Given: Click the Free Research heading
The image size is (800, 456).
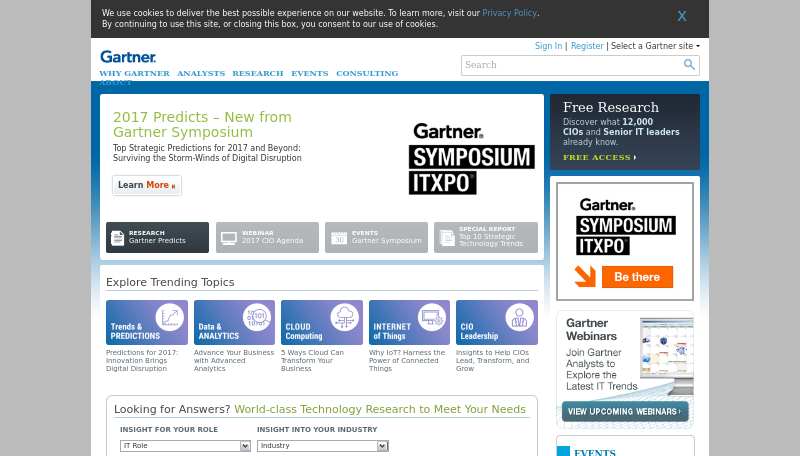Looking at the screenshot, I should pyautogui.click(x=611, y=108).
